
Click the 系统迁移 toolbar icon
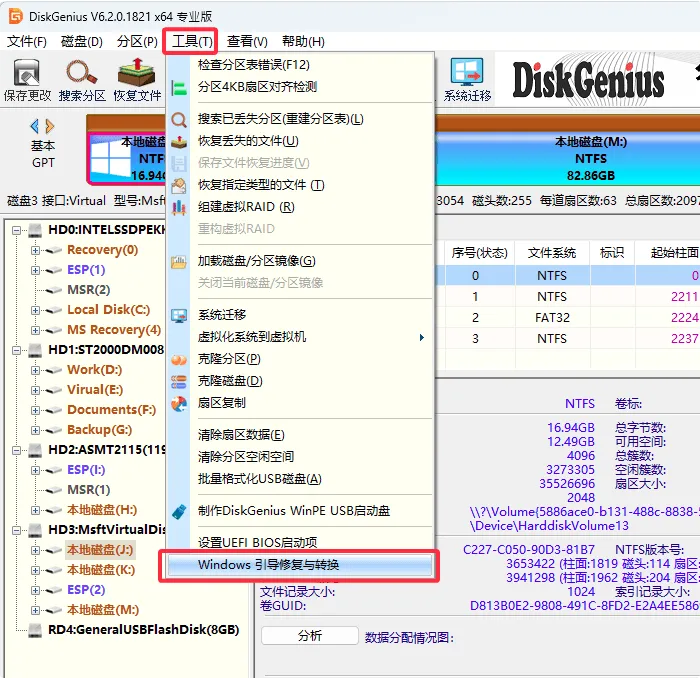coord(467,80)
